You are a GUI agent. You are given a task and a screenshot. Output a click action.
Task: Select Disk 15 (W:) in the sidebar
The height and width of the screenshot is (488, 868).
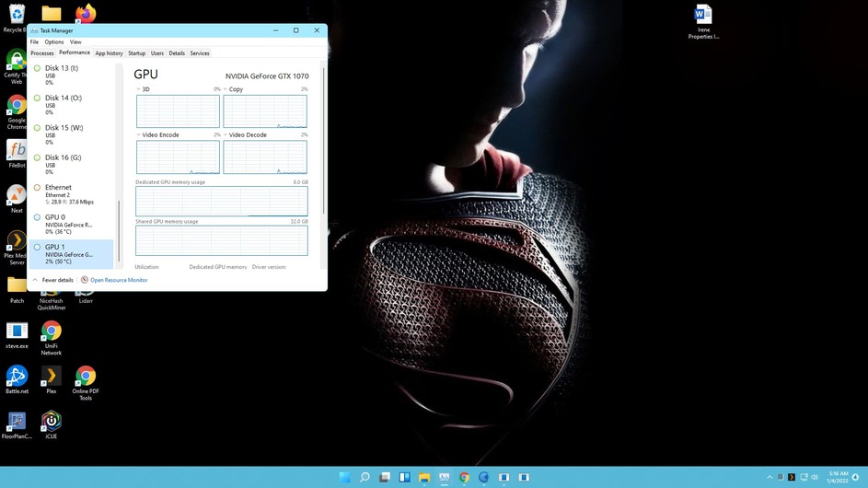click(x=72, y=134)
